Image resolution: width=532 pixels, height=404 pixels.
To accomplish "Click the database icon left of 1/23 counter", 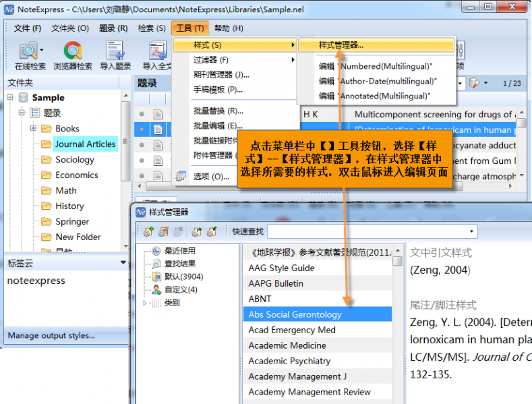I will pos(473,83).
